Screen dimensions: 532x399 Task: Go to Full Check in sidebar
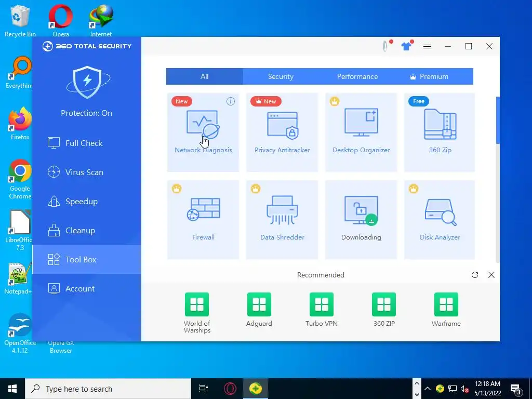tap(87, 143)
